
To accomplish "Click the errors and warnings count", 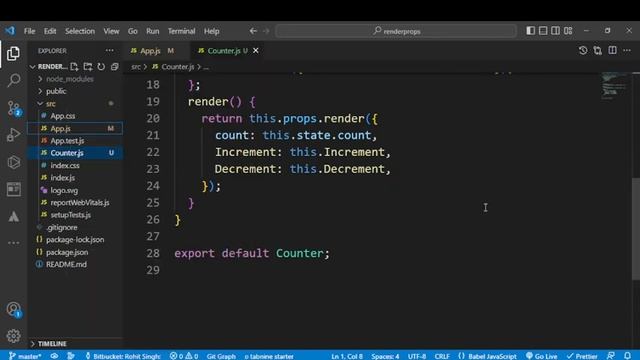I will coord(184,356).
